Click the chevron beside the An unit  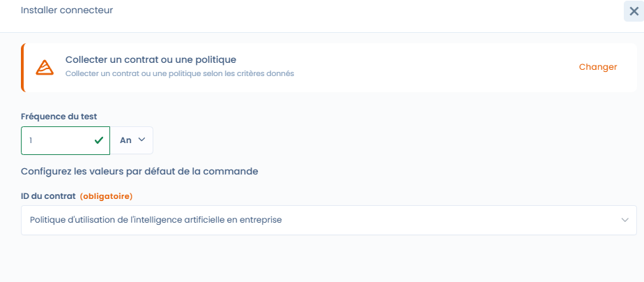pyautogui.click(x=142, y=140)
